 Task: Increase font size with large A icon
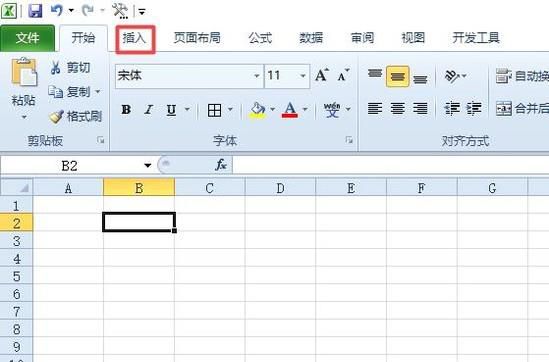(322, 75)
